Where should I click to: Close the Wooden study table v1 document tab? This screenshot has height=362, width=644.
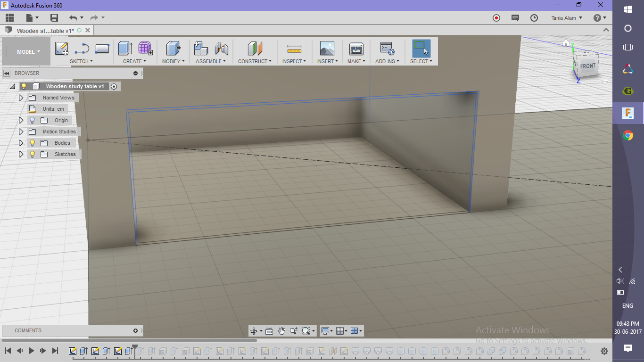click(x=87, y=30)
